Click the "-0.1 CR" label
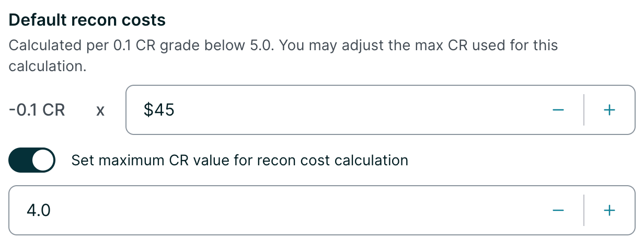This screenshot has height=249, width=644. pos(37,110)
